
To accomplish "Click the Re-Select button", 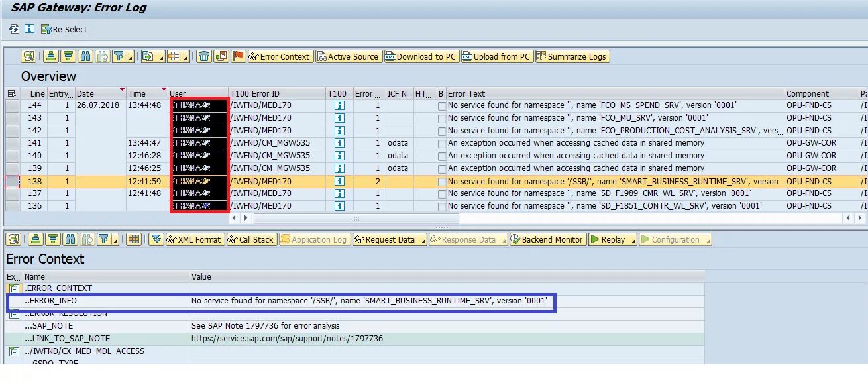I will pos(64,29).
